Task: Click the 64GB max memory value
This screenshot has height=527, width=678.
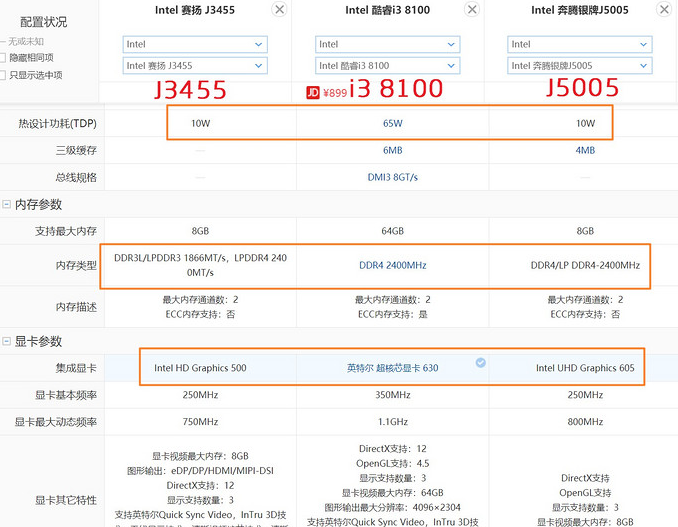Action: [393, 231]
